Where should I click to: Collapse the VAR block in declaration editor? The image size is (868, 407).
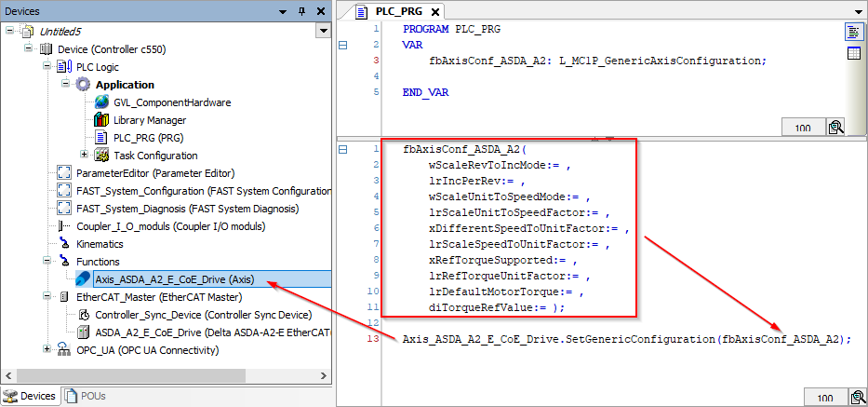pyautogui.click(x=342, y=45)
